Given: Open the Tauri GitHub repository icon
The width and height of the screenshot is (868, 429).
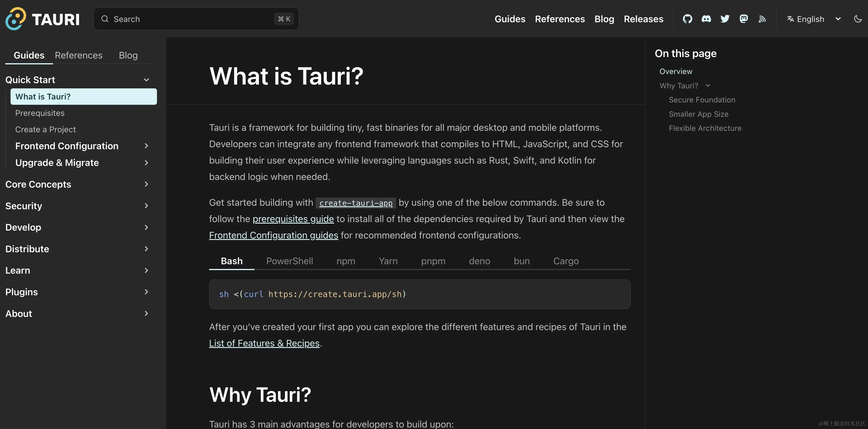Looking at the screenshot, I should pyautogui.click(x=687, y=19).
